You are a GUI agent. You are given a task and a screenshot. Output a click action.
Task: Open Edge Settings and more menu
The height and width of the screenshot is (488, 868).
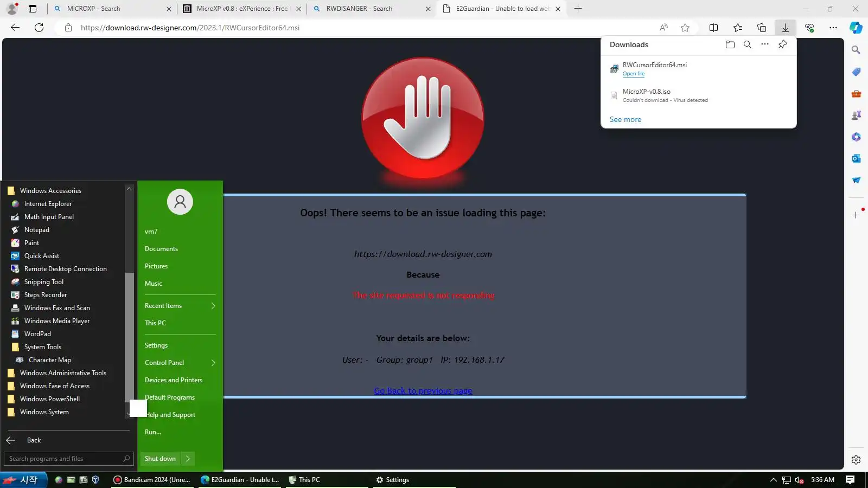833,28
